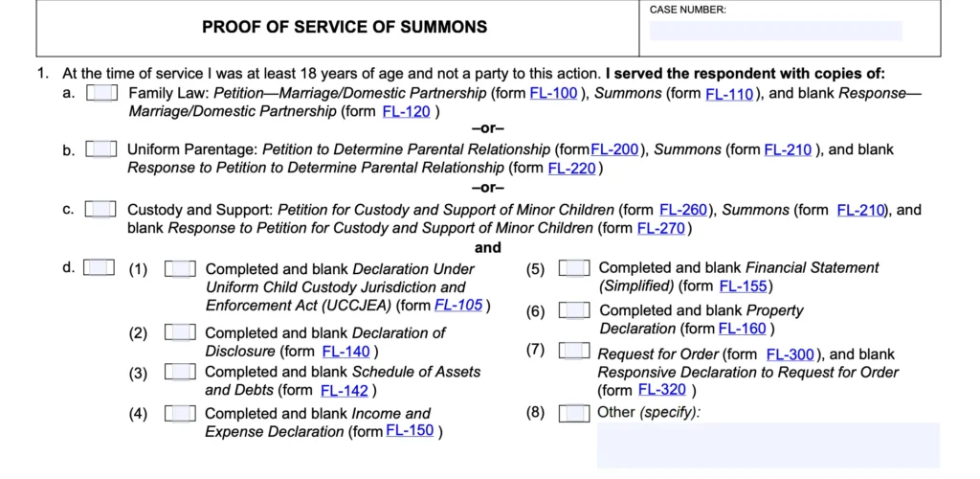The width and height of the screenshot is (980, 479).
Task: Tick item d checkbox
Action: click(99, 267)
